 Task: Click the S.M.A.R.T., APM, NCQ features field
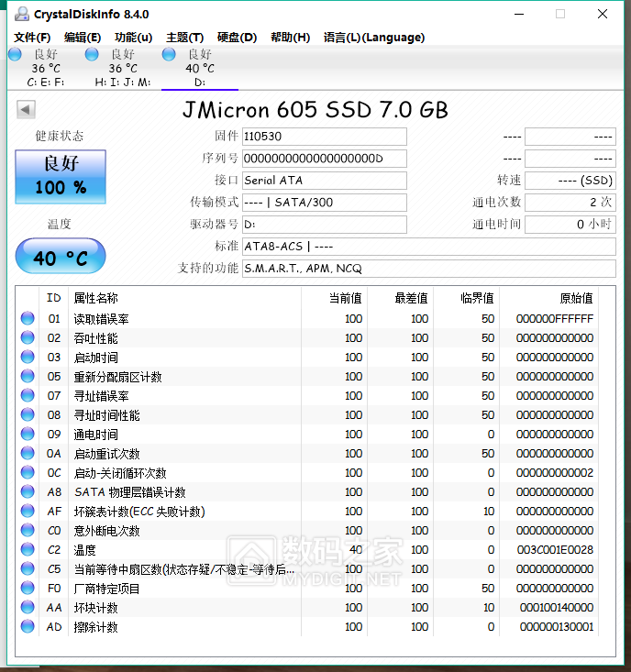click(x=429, y=269)
